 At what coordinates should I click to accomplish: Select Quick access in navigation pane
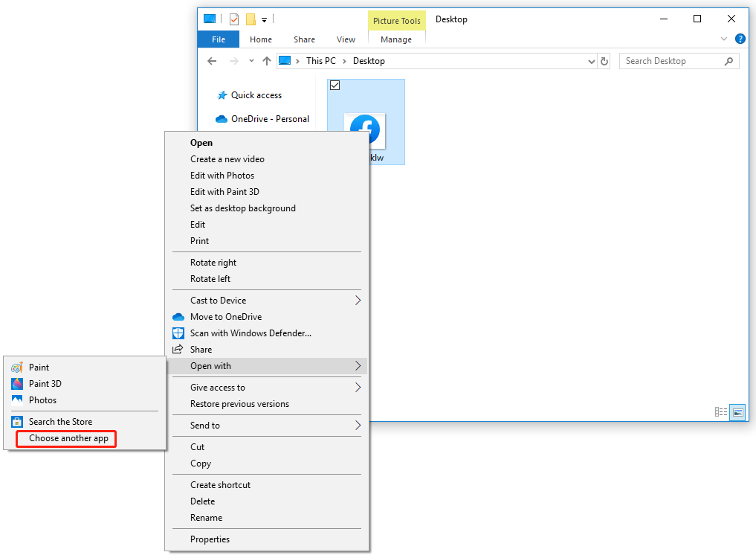256,95
